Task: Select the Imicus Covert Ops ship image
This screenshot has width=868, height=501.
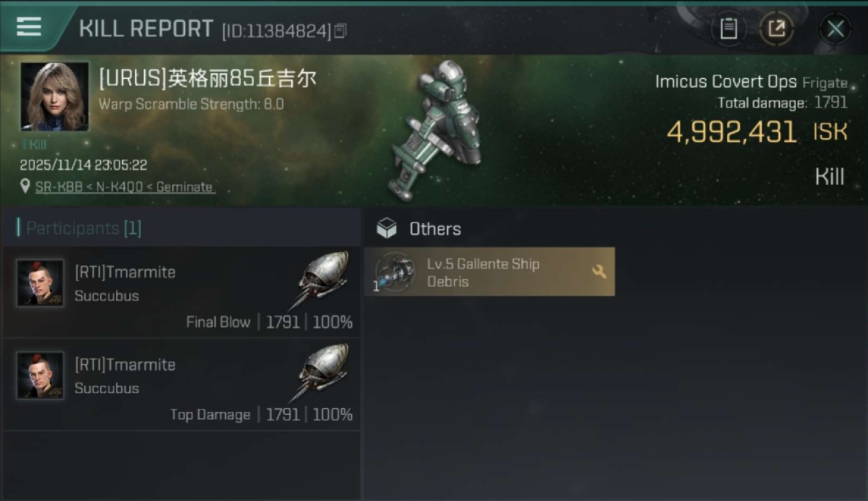Action: (437, 130)
